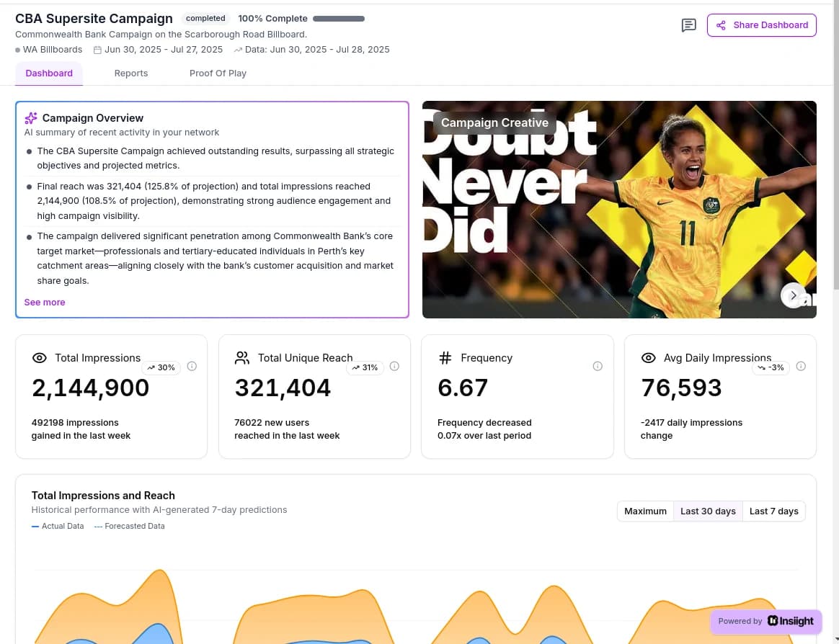Click the eye icon on Avg Daily Impressions card
Viewport: 839px width, 644px height.
[648, 358]
